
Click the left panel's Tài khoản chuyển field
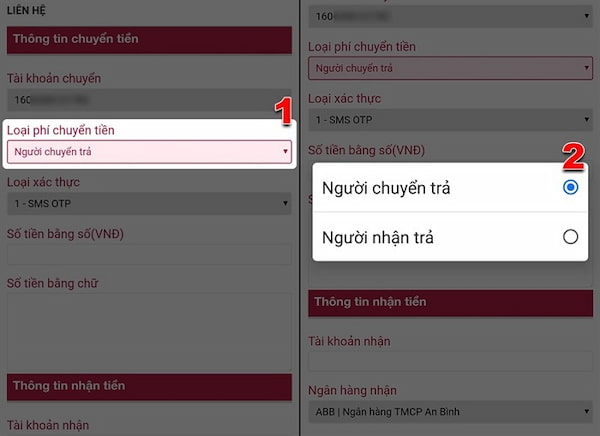click(149, 100)
